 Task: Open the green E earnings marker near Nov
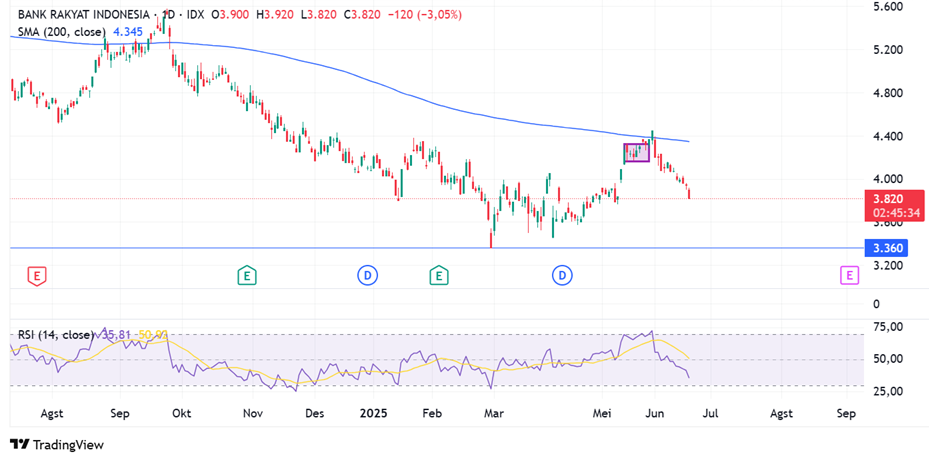[246, 275]
